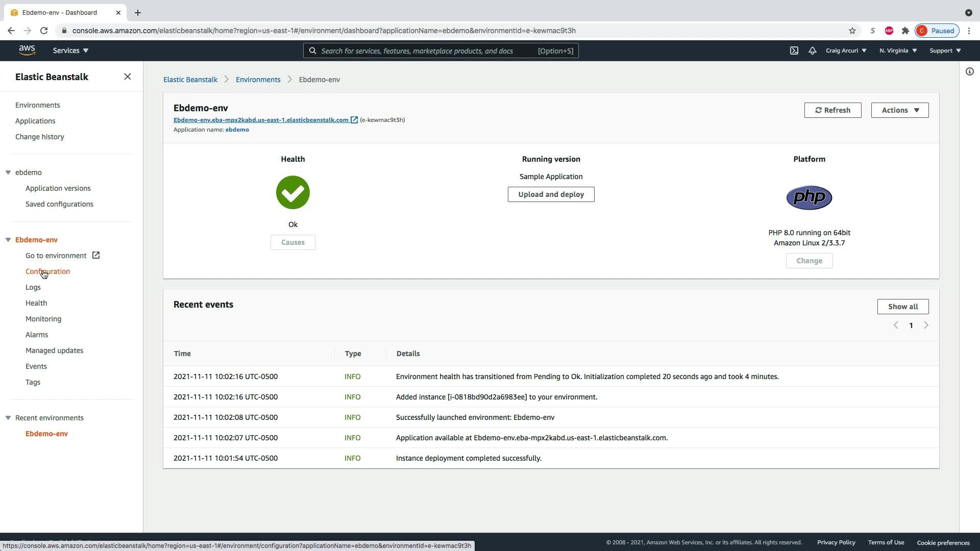This screenshot has height=551, width=980.
Task: Open Monitoring in the sidebar
Action: (43, 319)
